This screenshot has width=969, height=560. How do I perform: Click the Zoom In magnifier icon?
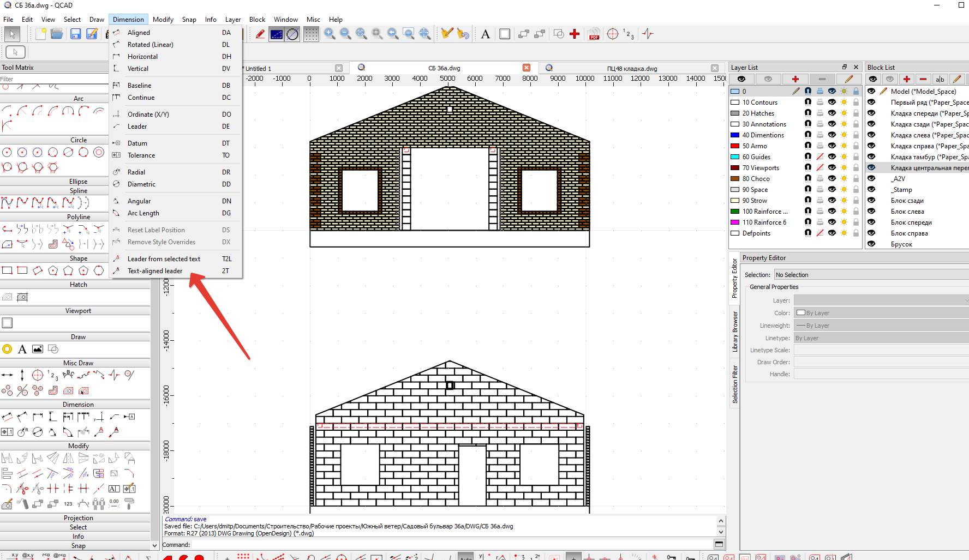coord(330,34)
